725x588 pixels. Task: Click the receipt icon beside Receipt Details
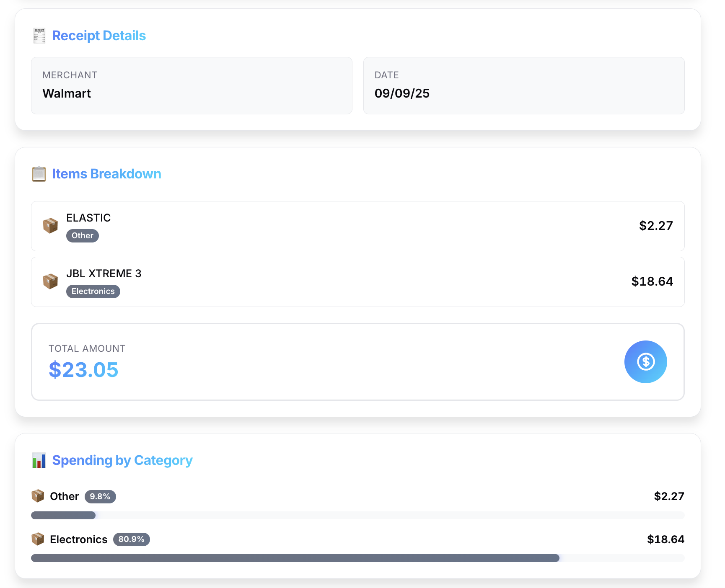pos(39,36)
